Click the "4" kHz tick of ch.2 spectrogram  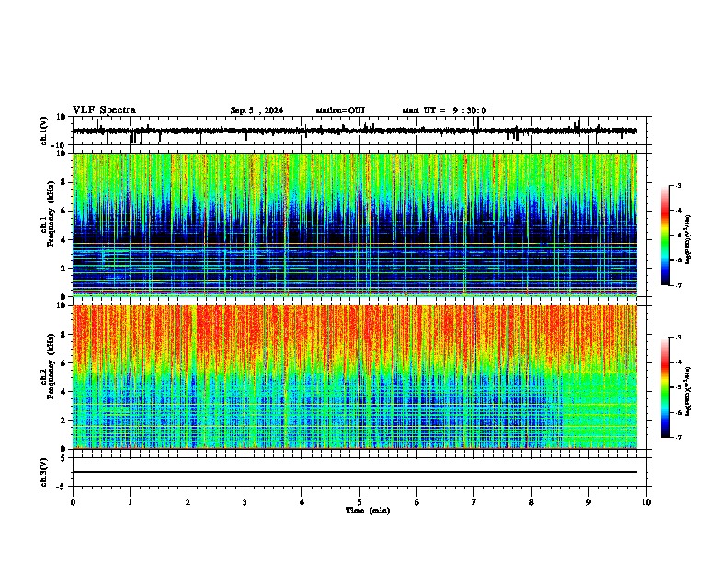[x=64, y=392]
